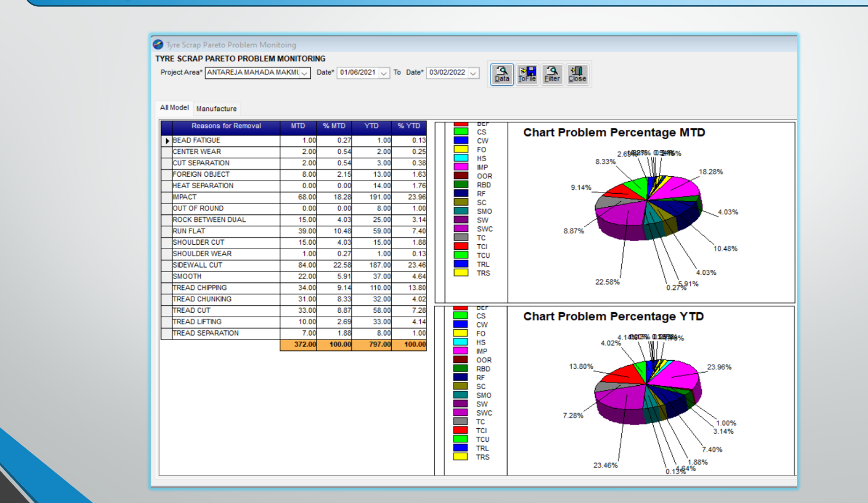Select TCI red swatch in YTD legend
Image resolution: width=868 pixels, height=503 pixels.
(x=460, y=430)
